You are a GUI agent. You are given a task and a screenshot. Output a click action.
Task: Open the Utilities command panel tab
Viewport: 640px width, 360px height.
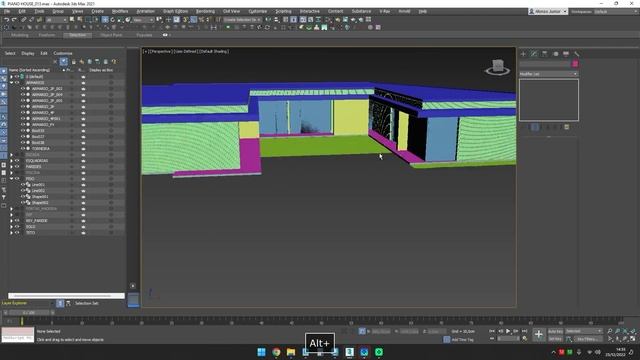(576, 54)
